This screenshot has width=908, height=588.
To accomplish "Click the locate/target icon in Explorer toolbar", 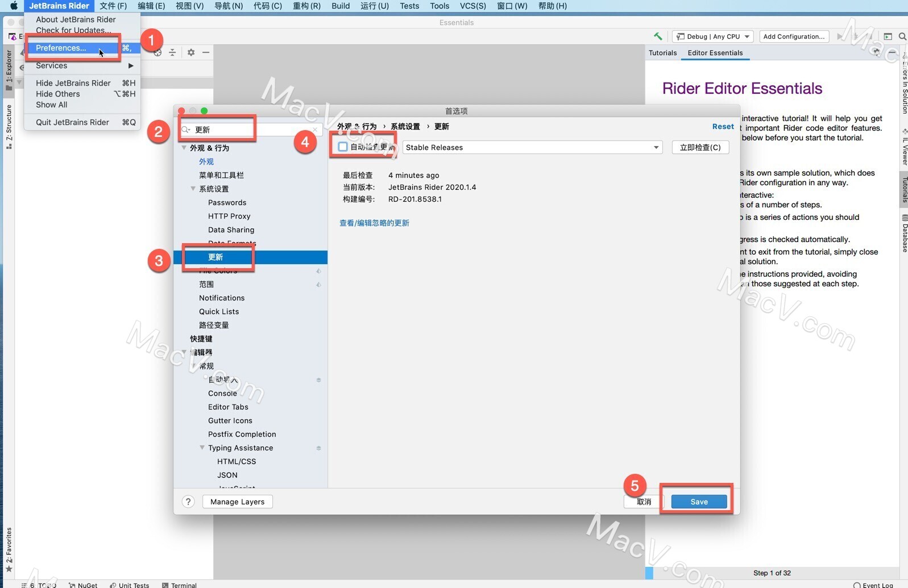I will [x=157, y=52].
